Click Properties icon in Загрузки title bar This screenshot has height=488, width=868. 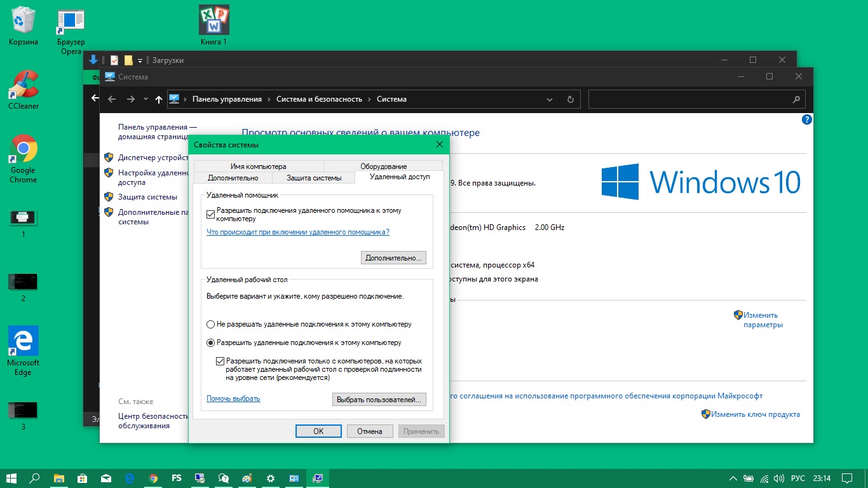[114, 60]
